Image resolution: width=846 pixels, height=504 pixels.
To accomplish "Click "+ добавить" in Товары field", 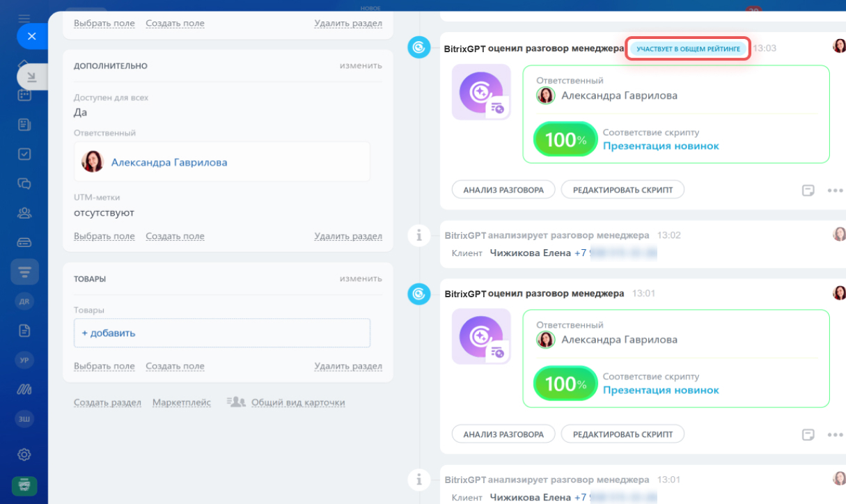I will [109, 333].
